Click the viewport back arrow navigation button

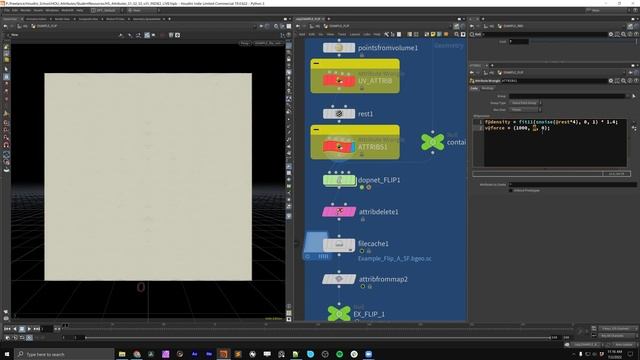pyautogui.click(x=6, y=26)
